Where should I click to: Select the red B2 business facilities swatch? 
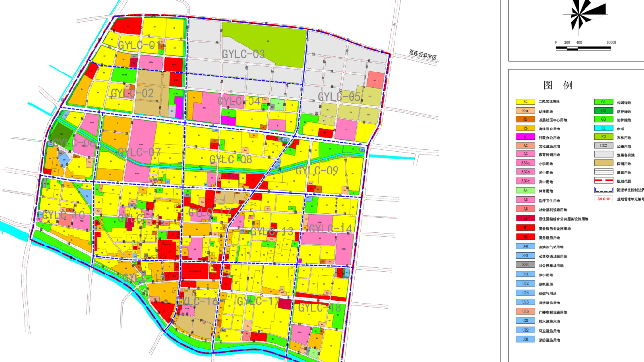pyautogui.click(x=525, y=237)
